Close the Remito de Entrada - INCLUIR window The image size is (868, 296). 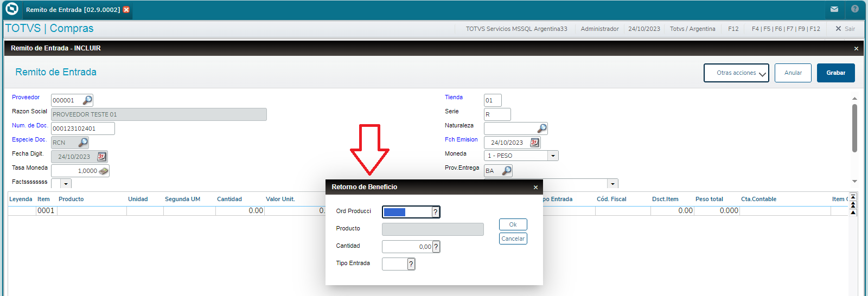tap(856, 48)
